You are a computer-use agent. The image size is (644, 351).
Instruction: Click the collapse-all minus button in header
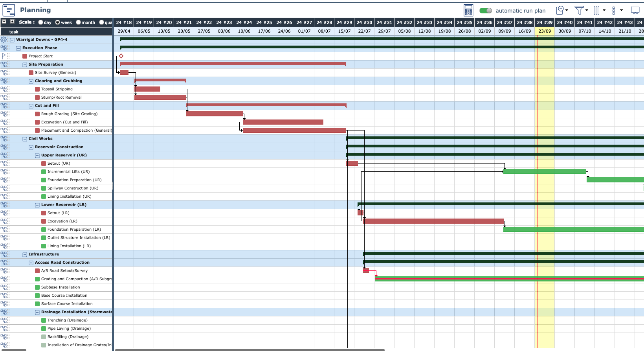pos(4,22)
